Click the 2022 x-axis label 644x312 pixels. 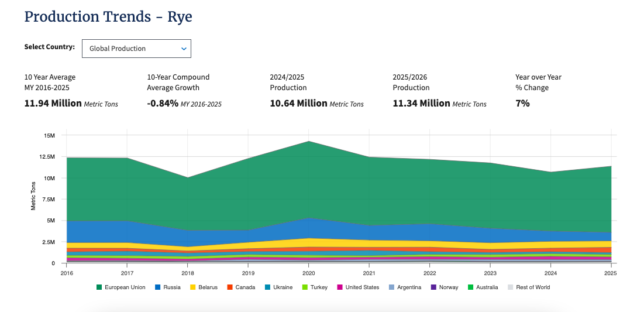[x=429, y=273]
